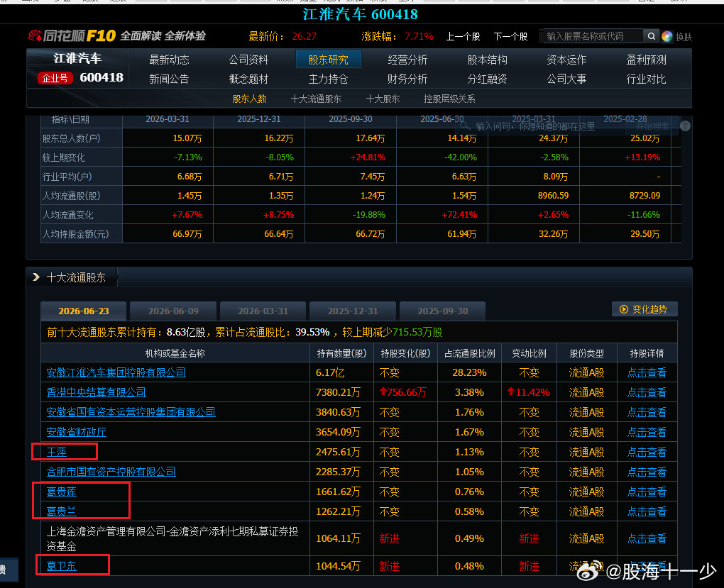This screenshot has height=588, width=724.
Task: Open the 财务分析 menu item
Action: coord(407,79)
